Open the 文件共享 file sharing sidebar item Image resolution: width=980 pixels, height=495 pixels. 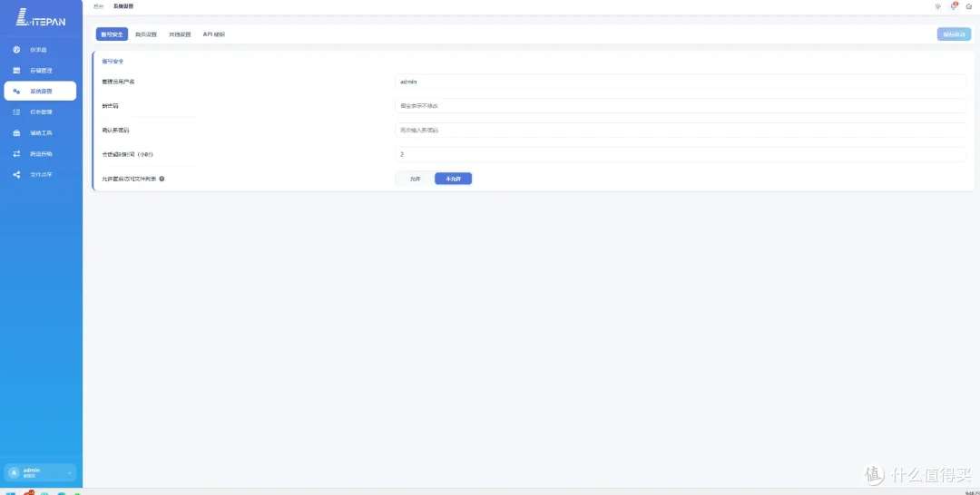[40, 174]
